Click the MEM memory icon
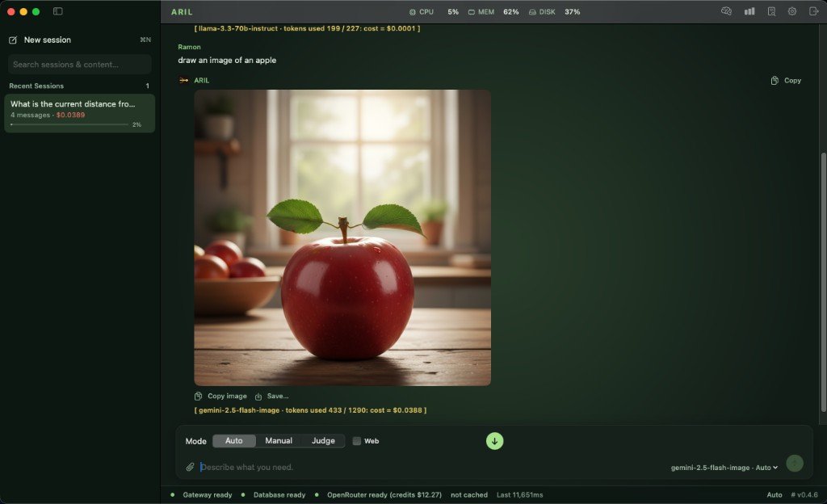The width and height of the screenshot is (827, 504). (472, 11)
